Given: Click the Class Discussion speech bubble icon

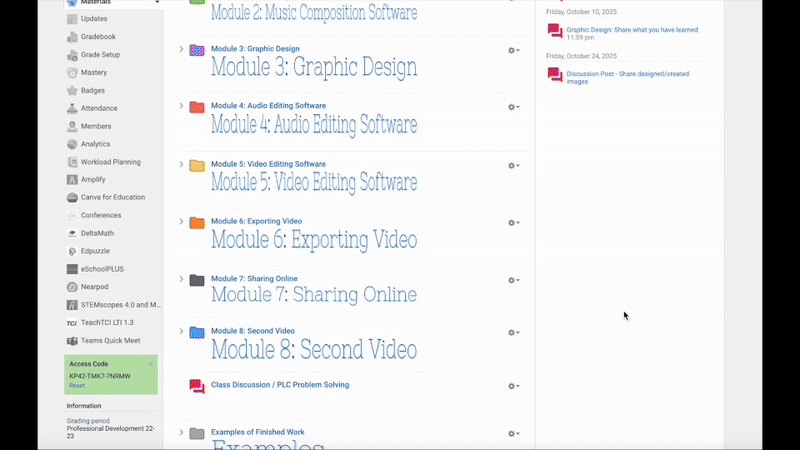Looking at the screenshot, I should [x=197, y=386].
